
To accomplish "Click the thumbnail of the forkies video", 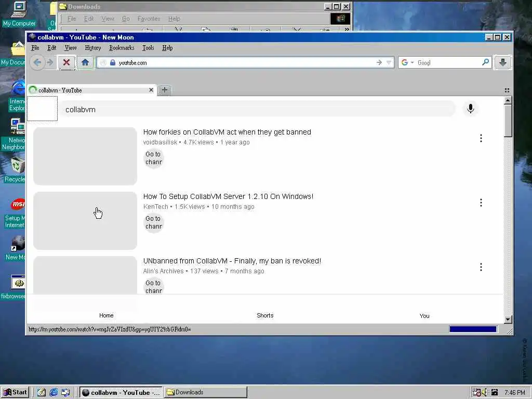I will pyautogui.click(x=85, y=156).
